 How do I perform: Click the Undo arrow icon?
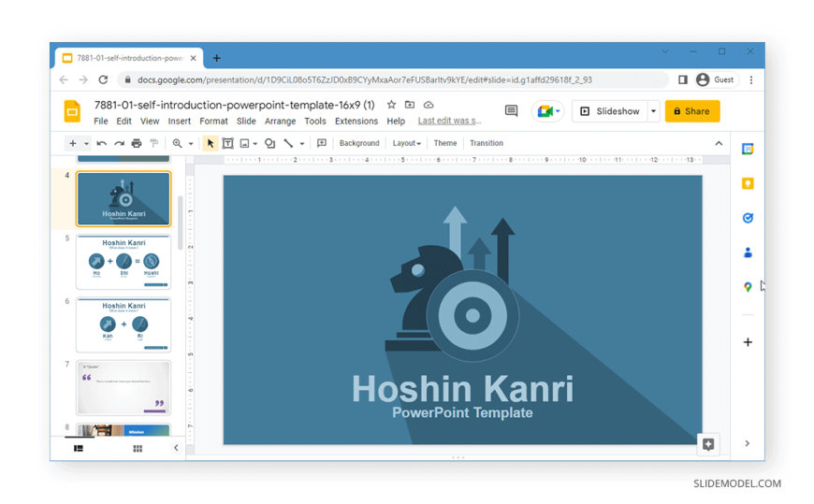pos(102,144)
